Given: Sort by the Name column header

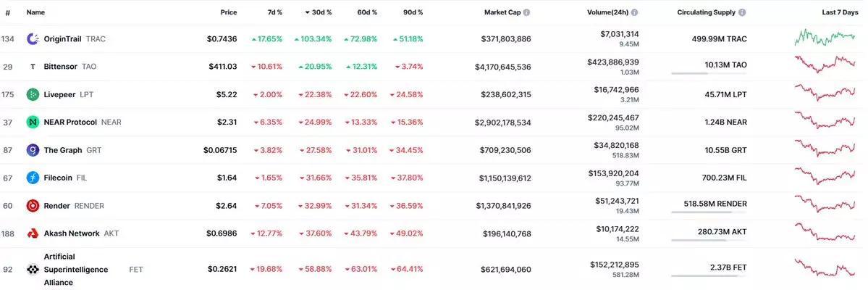Looking at the screenshot, I should pos(35,12).
